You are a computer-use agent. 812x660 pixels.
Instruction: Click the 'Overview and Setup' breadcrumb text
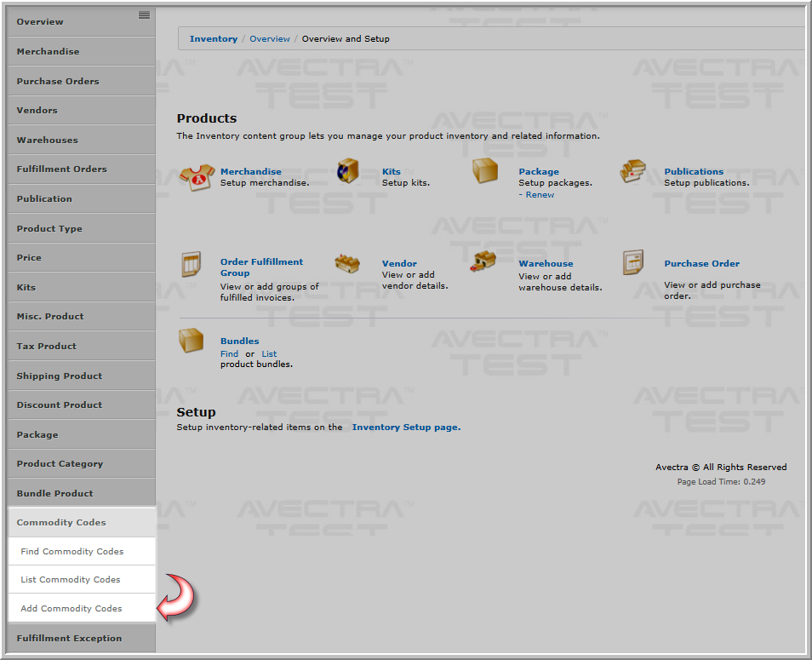pyautogui.click(x=346, y=39)
